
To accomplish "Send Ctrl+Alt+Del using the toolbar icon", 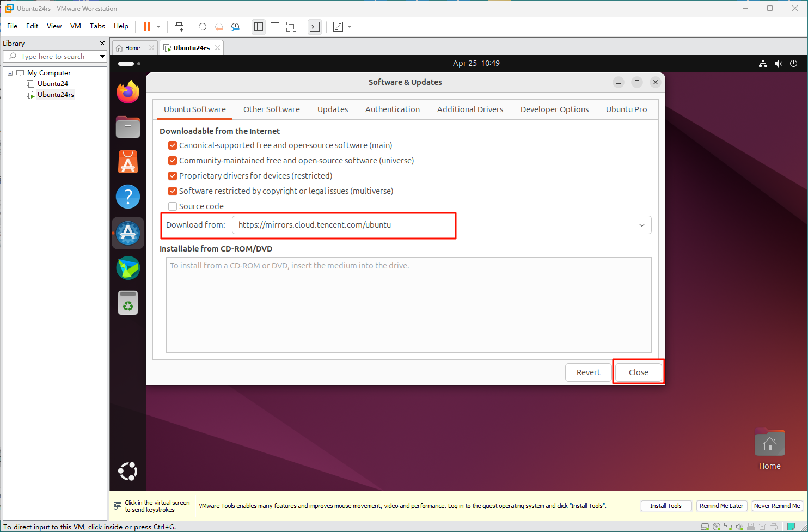I will pyautogui.click(x=179, y=26).
